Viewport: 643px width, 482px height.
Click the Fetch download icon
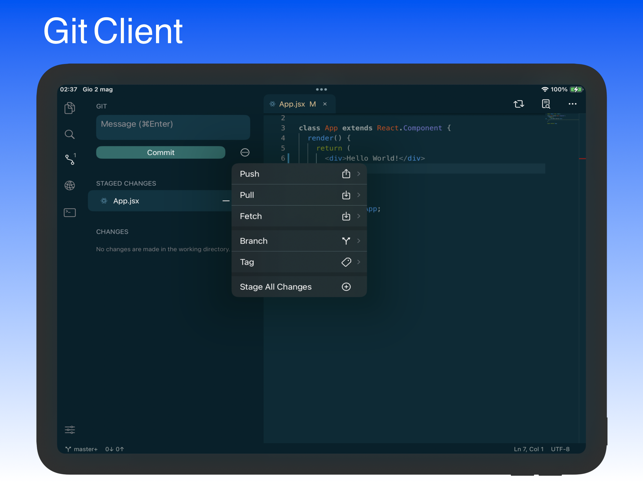346,216
